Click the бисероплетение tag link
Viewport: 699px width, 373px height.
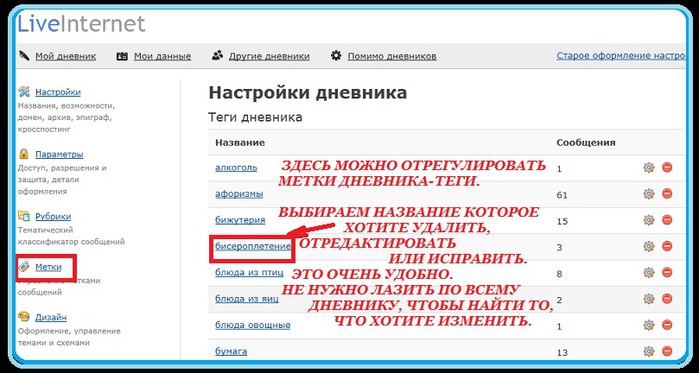(253, 246)
